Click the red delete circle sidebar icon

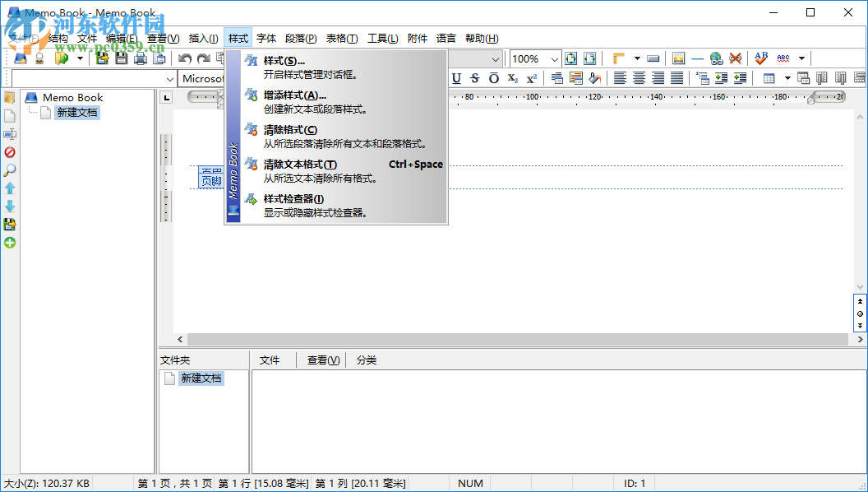point(9,152)
